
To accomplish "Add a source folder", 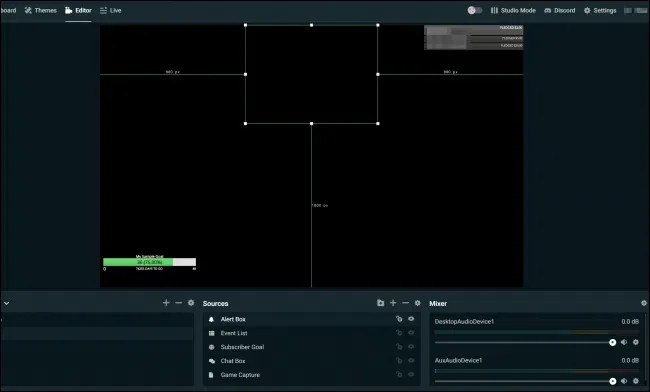I will pyautogui.click(x=381, y=303).
